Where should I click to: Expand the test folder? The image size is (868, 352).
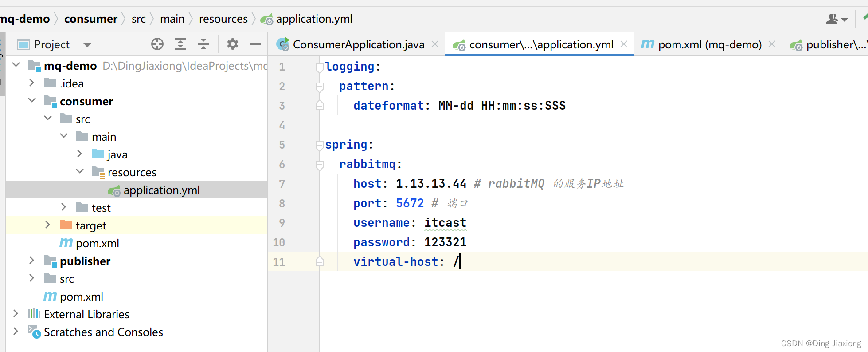click(x=63, y=207)
